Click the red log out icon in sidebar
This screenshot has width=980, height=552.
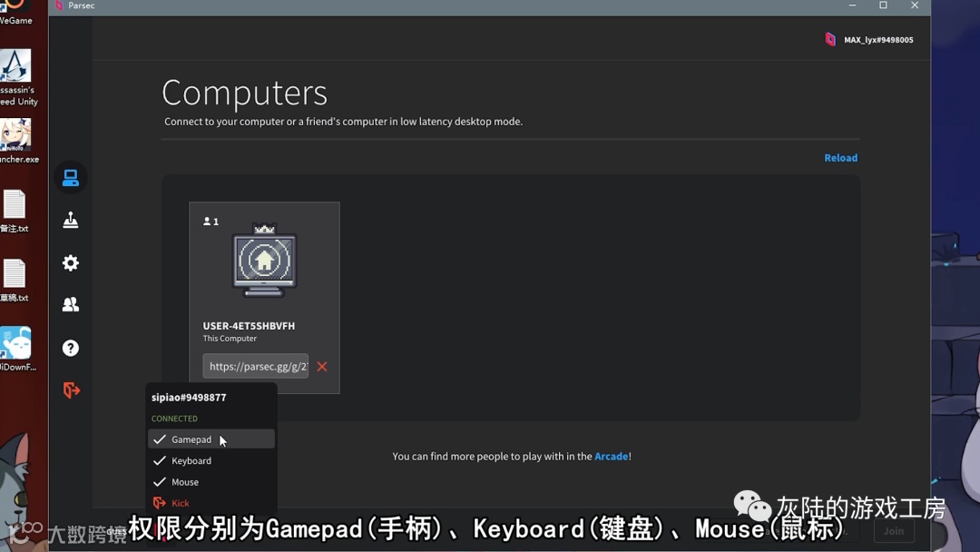pyautogui.click(x=72, y=390)
